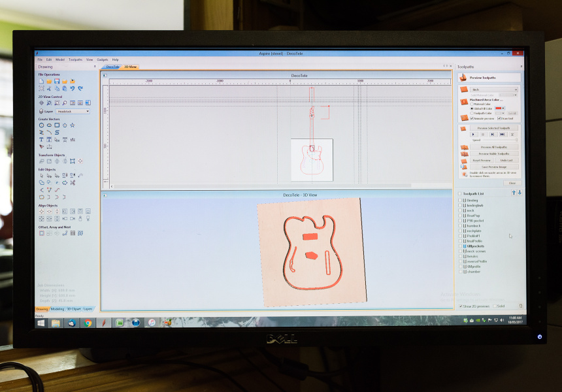This screenshot has height=392, width=562.
Task: Click the Undo arrow icon
Action: tap(73, 88)
